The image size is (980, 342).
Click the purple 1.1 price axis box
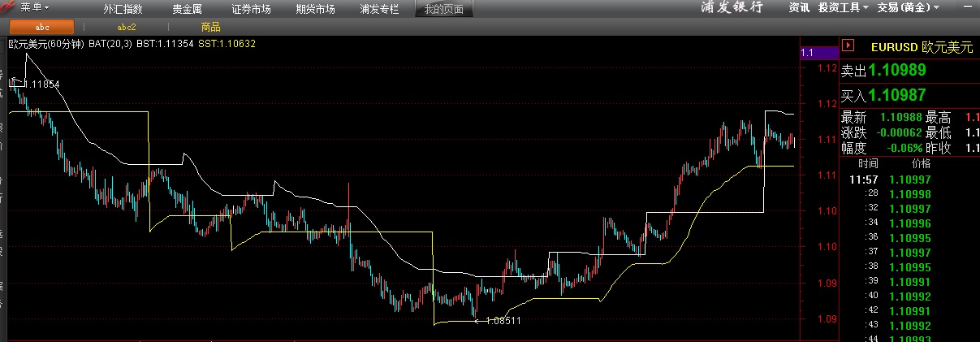pyautogui.click(x=818, y=52)
